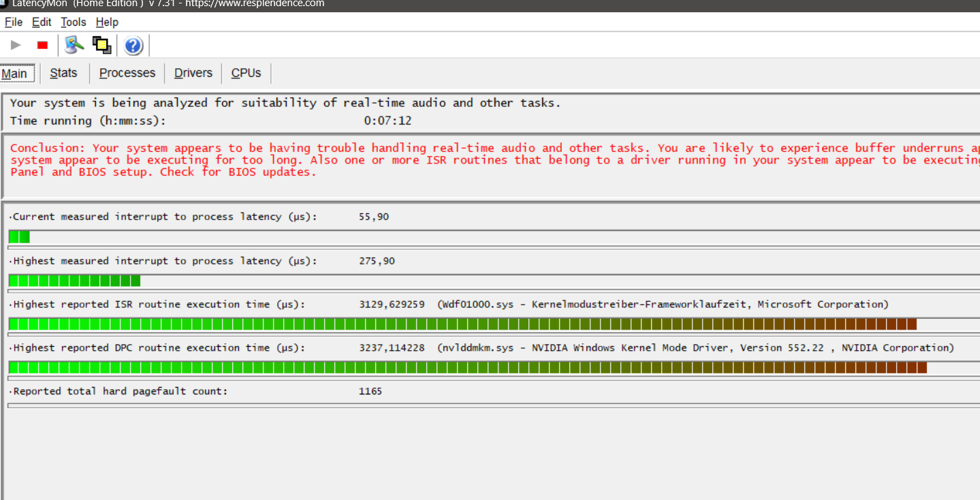Select the current latency value 55,90

point(374,217)
